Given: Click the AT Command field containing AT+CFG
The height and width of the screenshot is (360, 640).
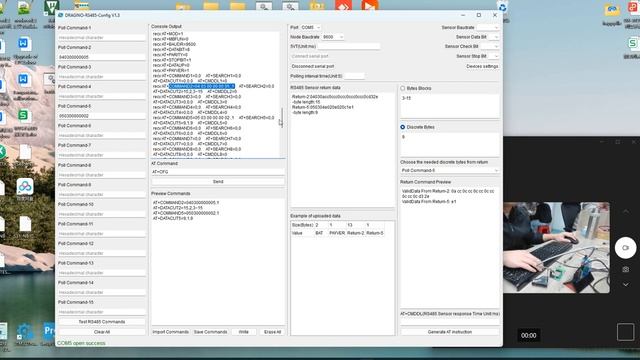Looking at the screenshot, I should pos(218,172).
